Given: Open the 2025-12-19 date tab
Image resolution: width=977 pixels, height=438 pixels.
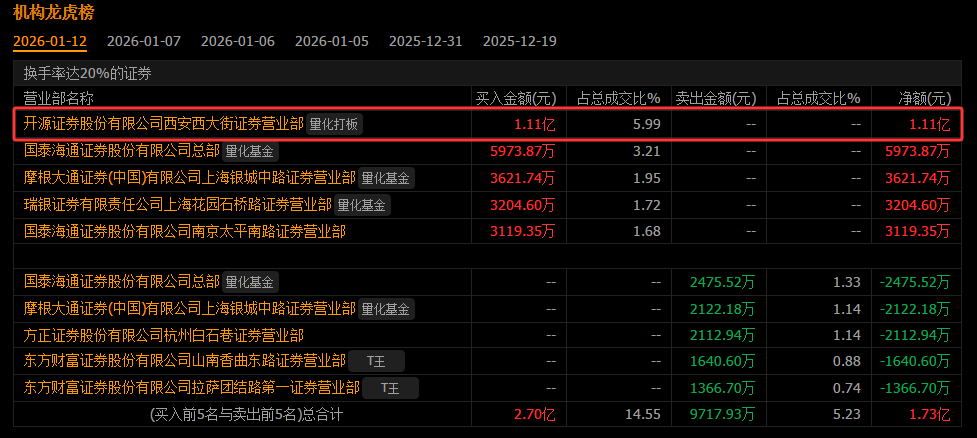Looking at the screenshot, I should click(x=520, y=41).
